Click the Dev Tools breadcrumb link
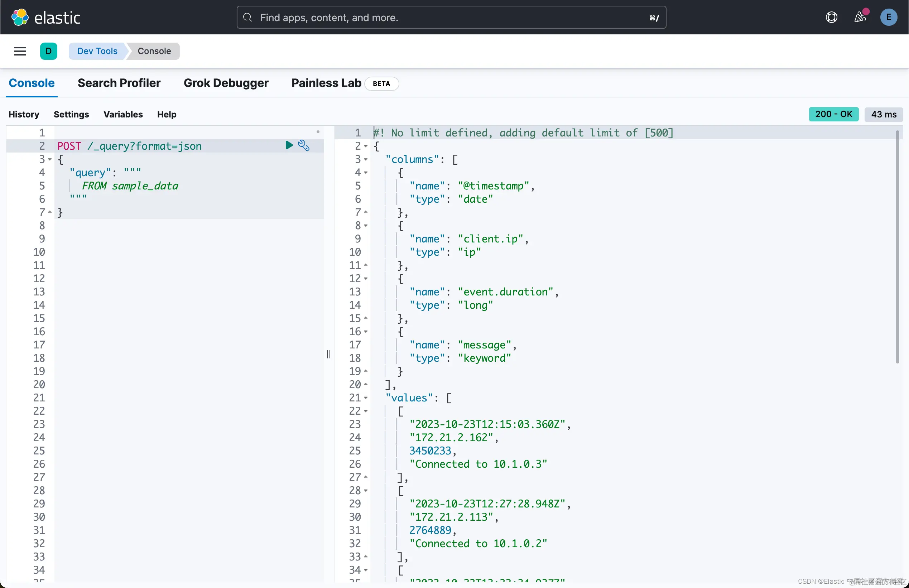 tap(97, 51)
